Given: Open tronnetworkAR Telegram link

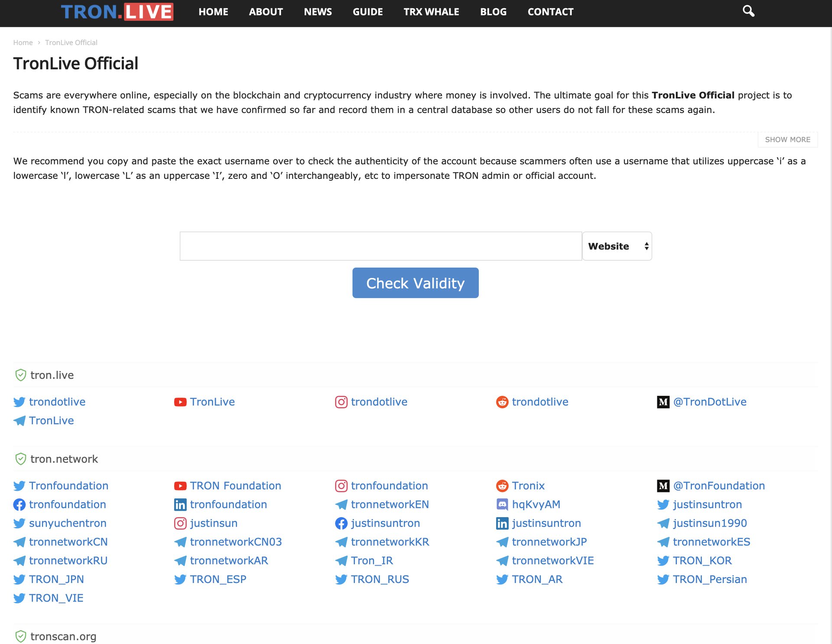Looking at the screenshot, I should click(229, 560).
